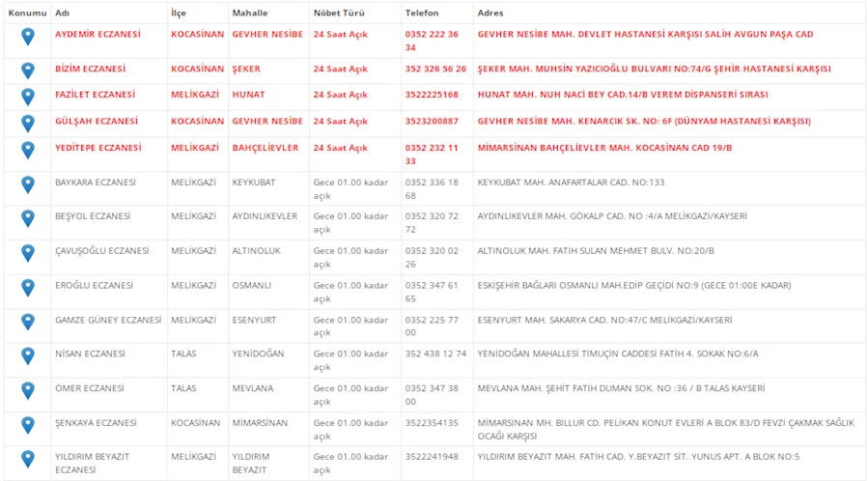The width and height of the screenshot is (868, 481).
Task: Click the Adı column header
Action: [x=62, y=13]
